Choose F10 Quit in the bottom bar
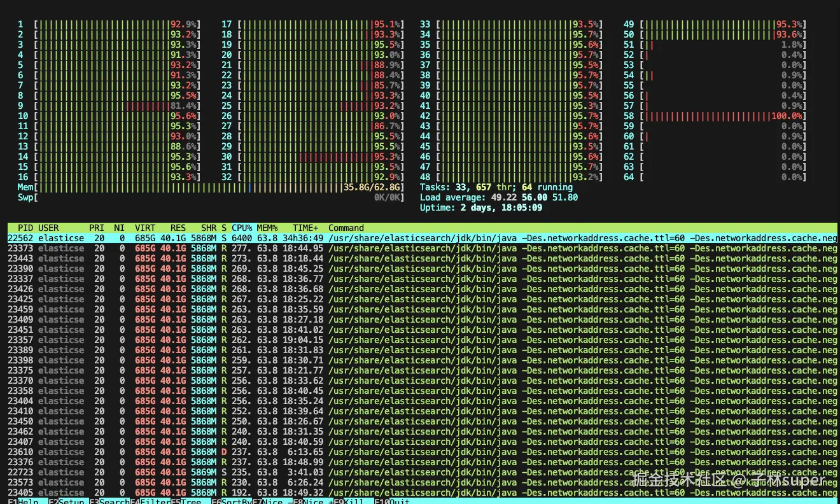Image resolution: width=840 pixels, height=504 pixels. click(392, 501)
